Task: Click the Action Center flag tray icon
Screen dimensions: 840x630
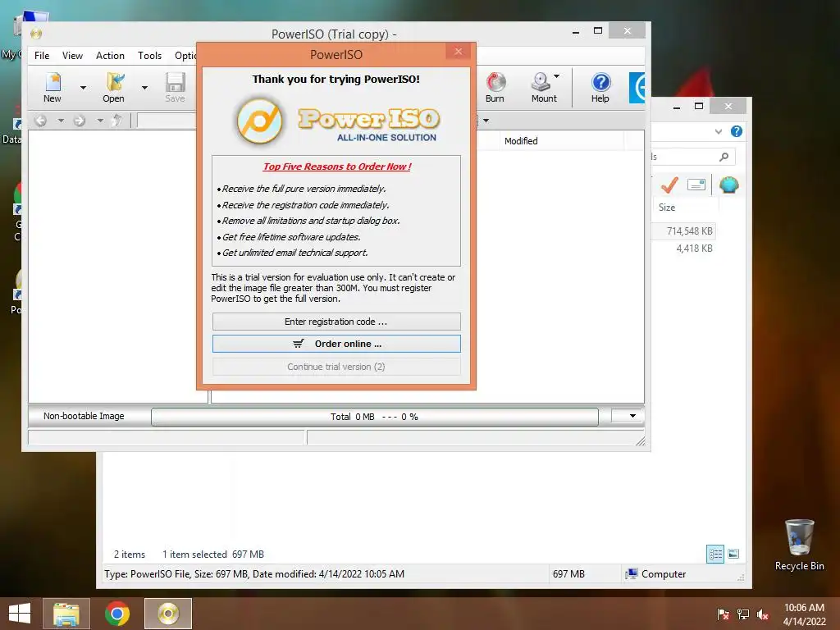Action: [723, 614]
